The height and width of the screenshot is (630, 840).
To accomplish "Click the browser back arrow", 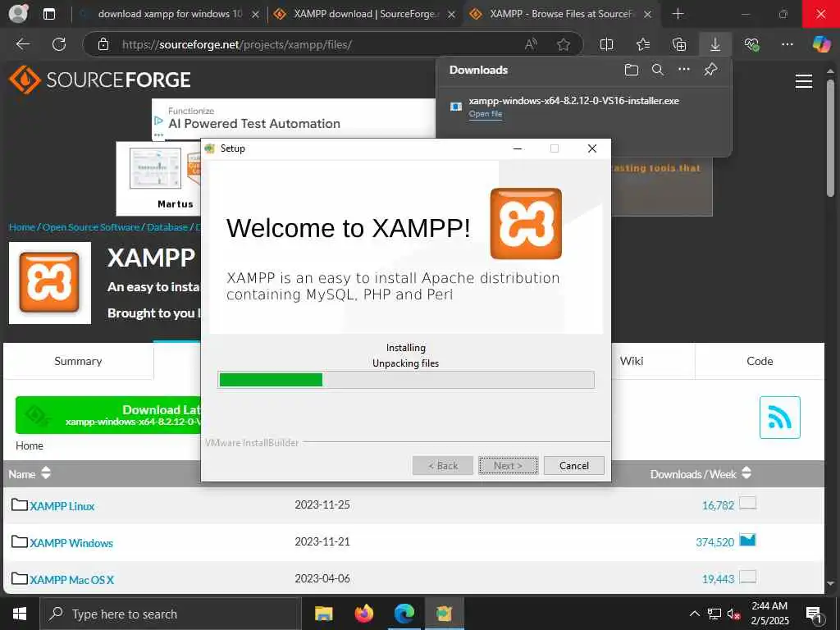I will 22,44.
